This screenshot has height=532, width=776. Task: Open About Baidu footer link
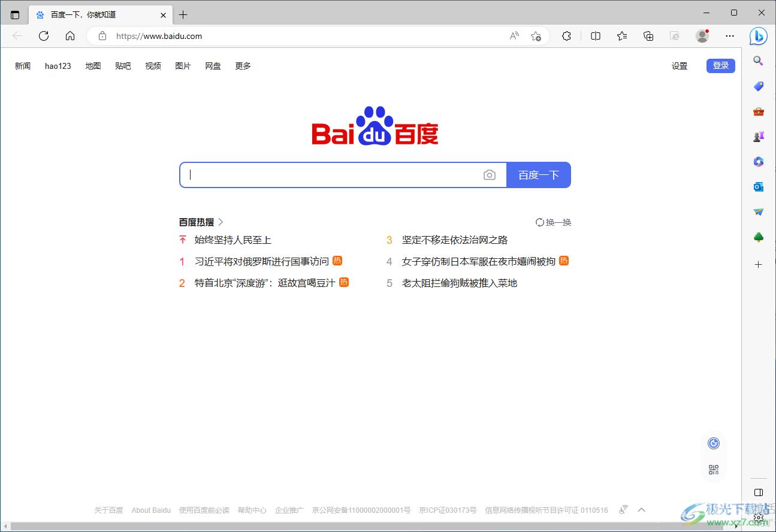(x=151, y=510)
